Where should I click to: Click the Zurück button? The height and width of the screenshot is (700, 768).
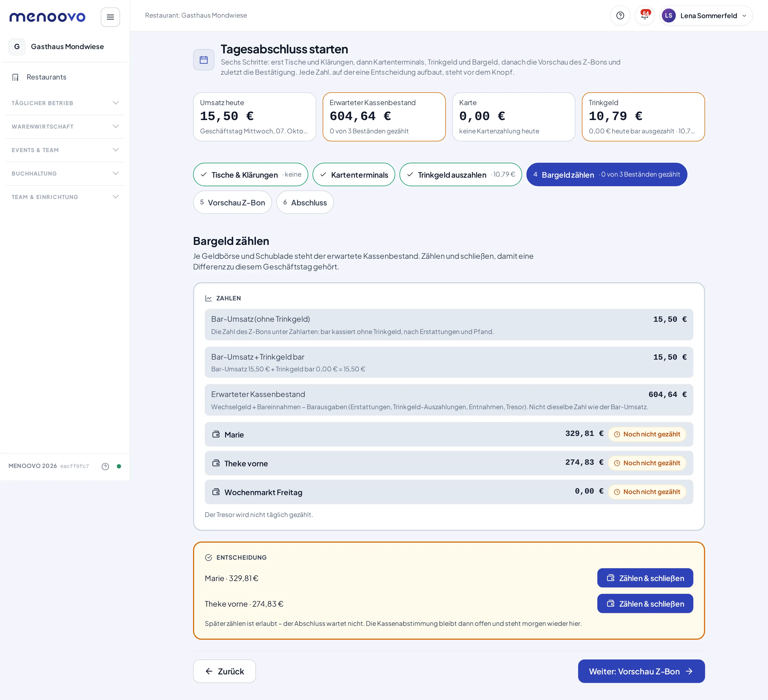224,671
